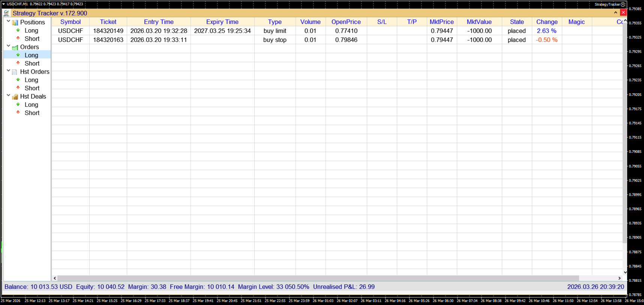The image size is (644, 305).
Task: Open the USDCHF,M1 chart dropdown arrow
Action: pos(3,4)
